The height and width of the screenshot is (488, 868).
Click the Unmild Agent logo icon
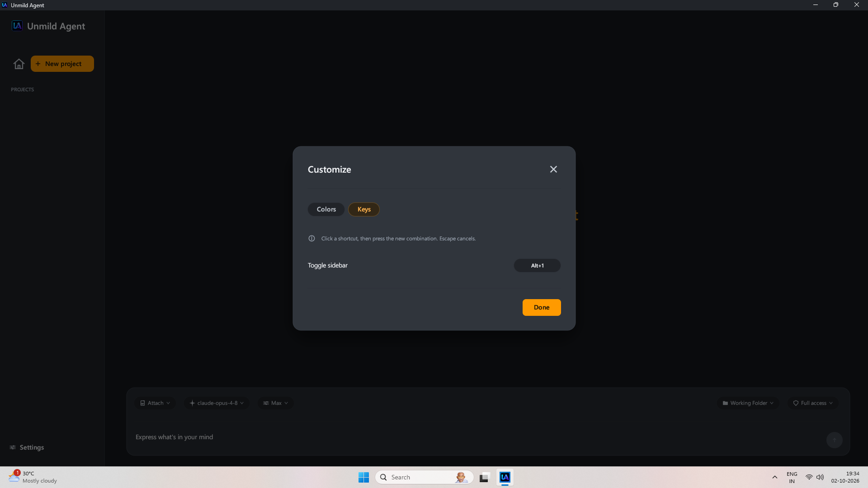17,26
